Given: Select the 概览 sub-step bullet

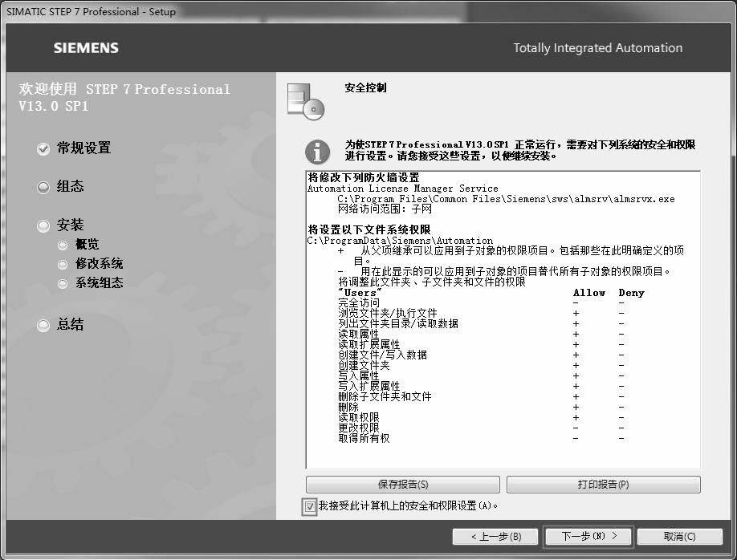Looking at the screenshot, I should [63, 245].
